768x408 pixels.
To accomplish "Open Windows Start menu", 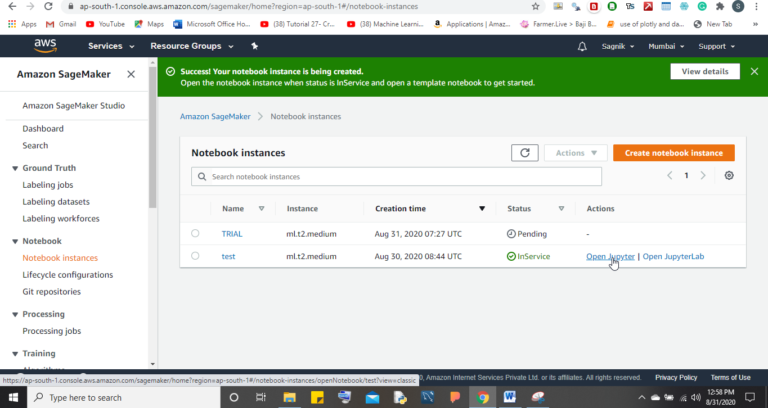I will point(13,397).
